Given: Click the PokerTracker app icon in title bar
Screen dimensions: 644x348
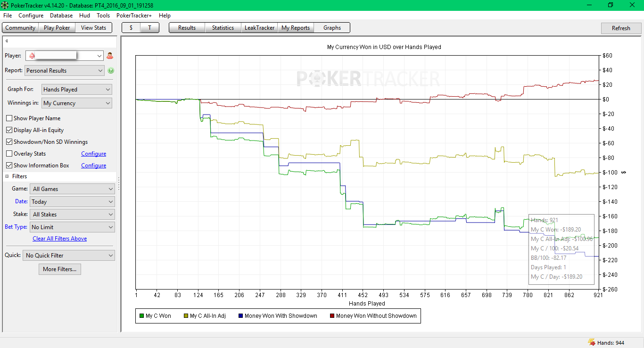Looking at the screenshot, I should tap(5, 5).
